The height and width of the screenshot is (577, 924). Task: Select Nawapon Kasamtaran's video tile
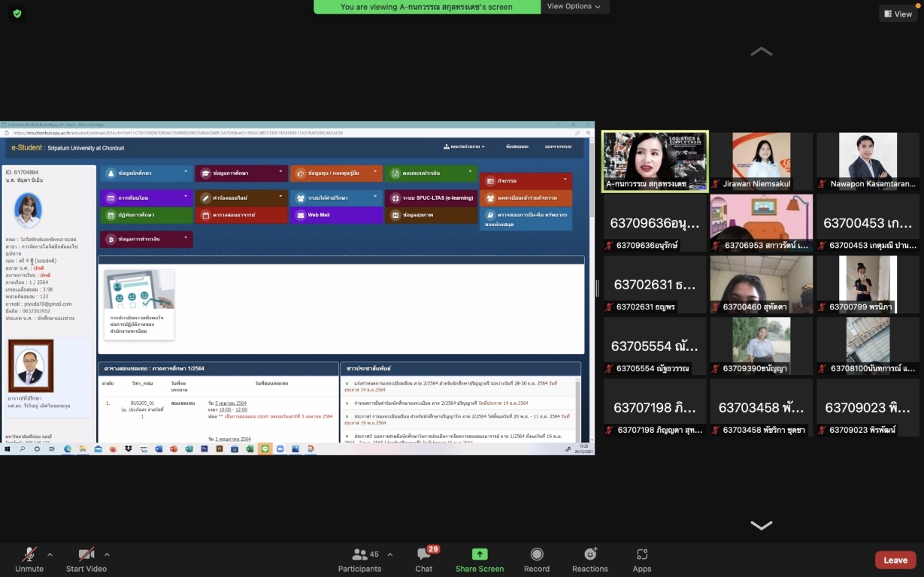click(x=868, y=162)
